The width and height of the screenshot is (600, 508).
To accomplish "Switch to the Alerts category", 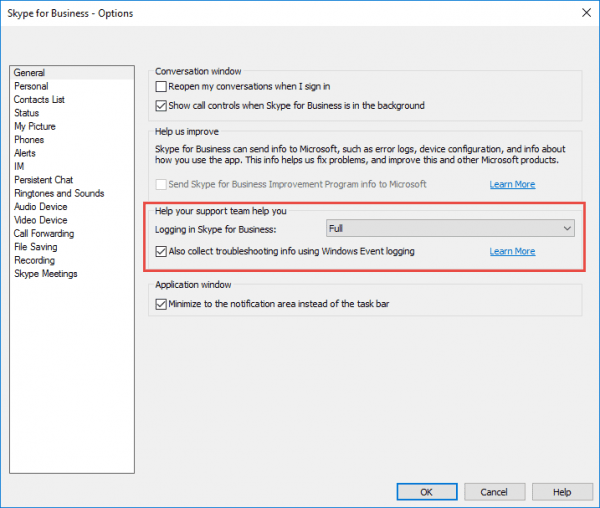I will point(26,154).
